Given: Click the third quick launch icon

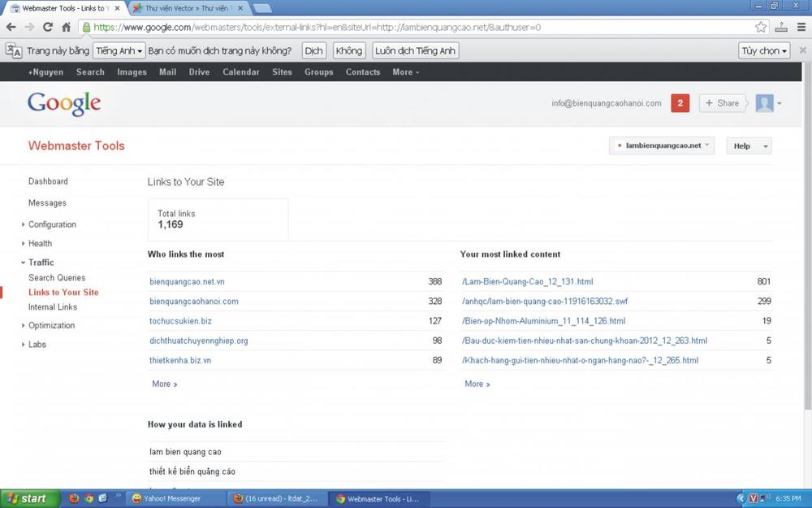Looking at the screenshot, I should point(102,499).
